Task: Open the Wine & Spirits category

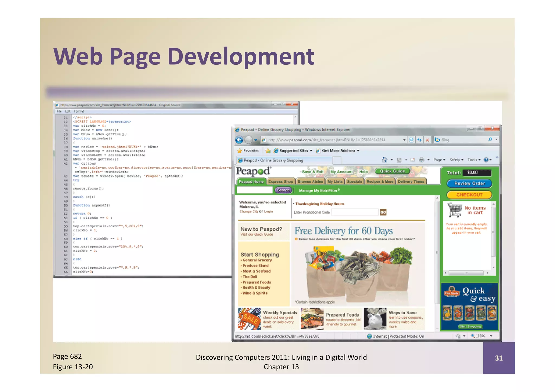Action: [x=255, y=293]
